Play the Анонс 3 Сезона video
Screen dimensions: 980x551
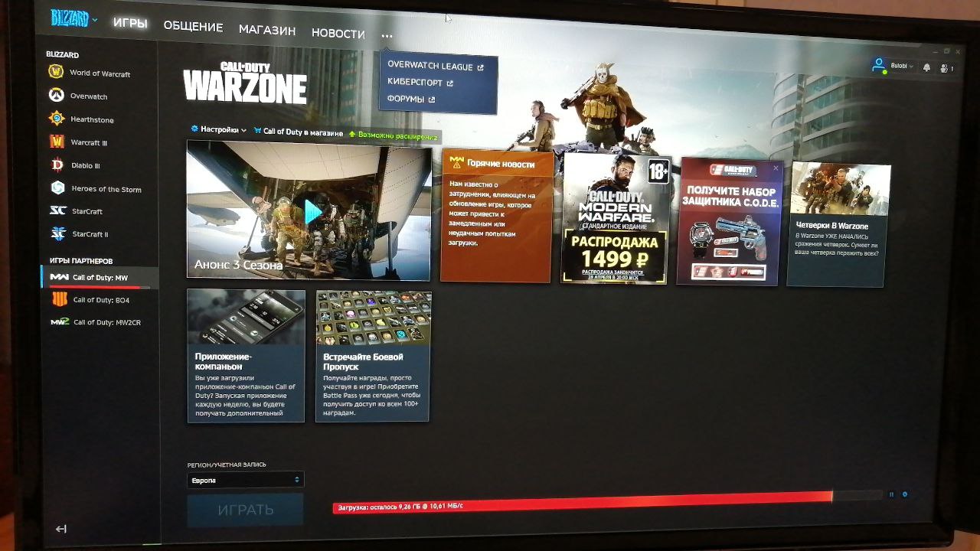312,212
